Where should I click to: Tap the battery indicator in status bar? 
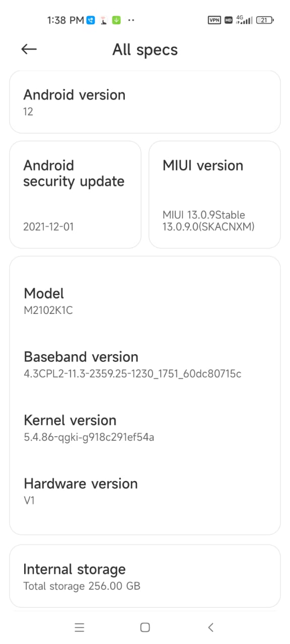click(x=265, y=20)
